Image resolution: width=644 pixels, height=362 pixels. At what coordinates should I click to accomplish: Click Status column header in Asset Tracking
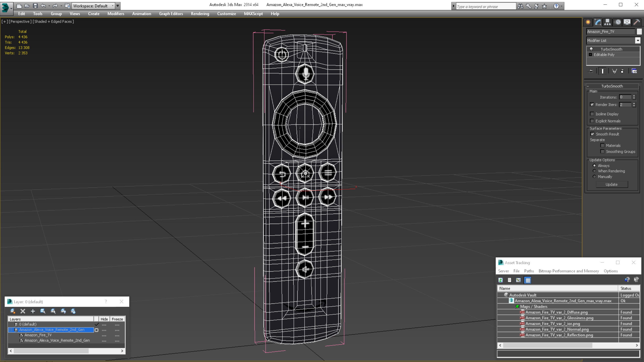tap(629, 288)
